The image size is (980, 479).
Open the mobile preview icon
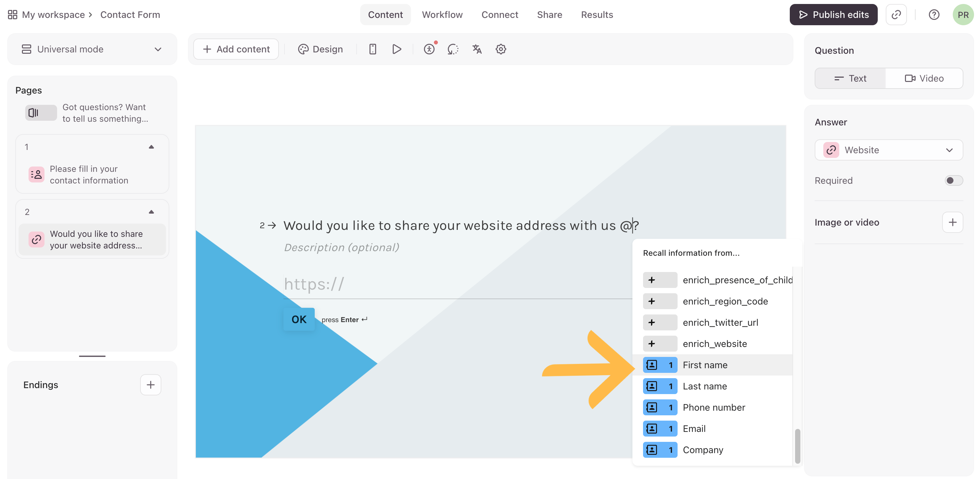coord(372,49)
